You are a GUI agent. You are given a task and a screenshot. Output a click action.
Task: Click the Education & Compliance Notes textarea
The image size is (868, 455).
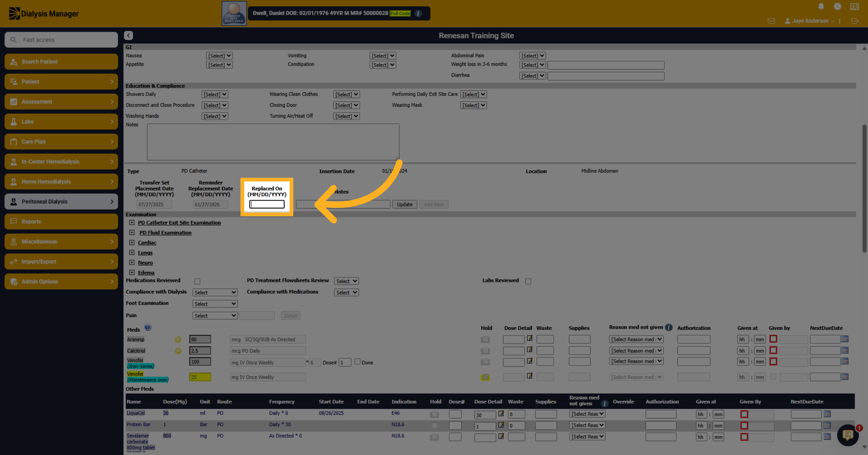(273, 142)
